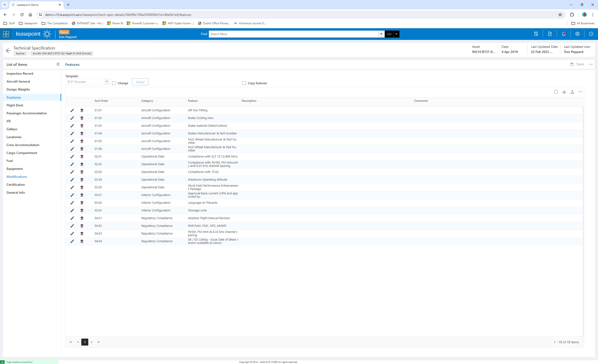Click the download icon above the features table

click(572, 92)
